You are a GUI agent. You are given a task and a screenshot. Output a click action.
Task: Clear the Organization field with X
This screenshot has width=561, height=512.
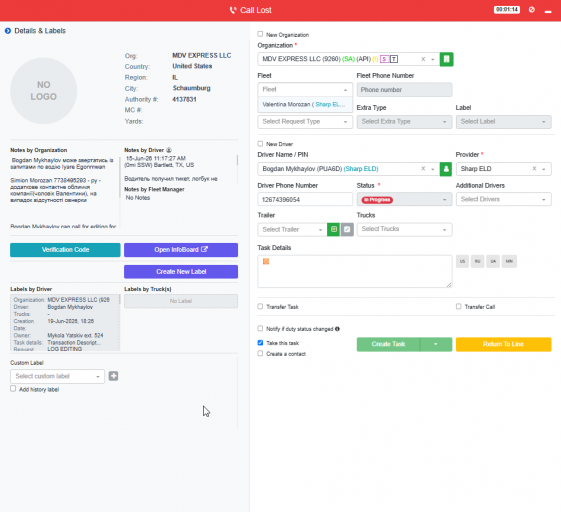[423, 59]
